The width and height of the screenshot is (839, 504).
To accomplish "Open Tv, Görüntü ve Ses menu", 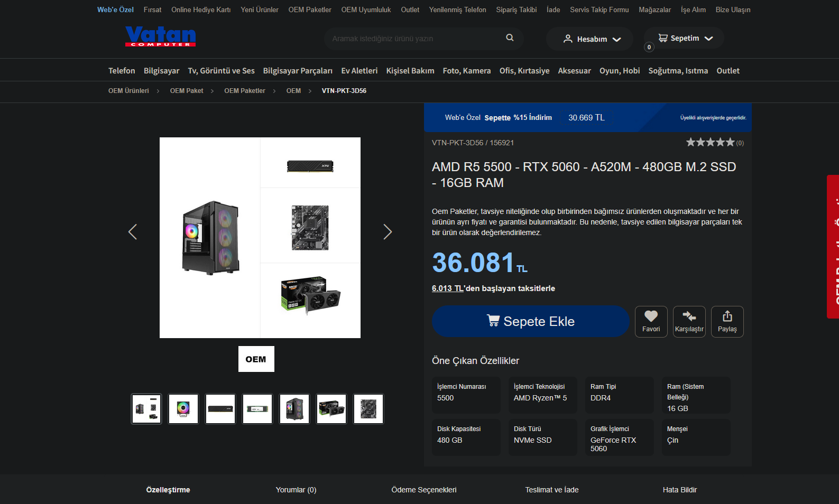I will pyautogui.click(x=222, y=71).
